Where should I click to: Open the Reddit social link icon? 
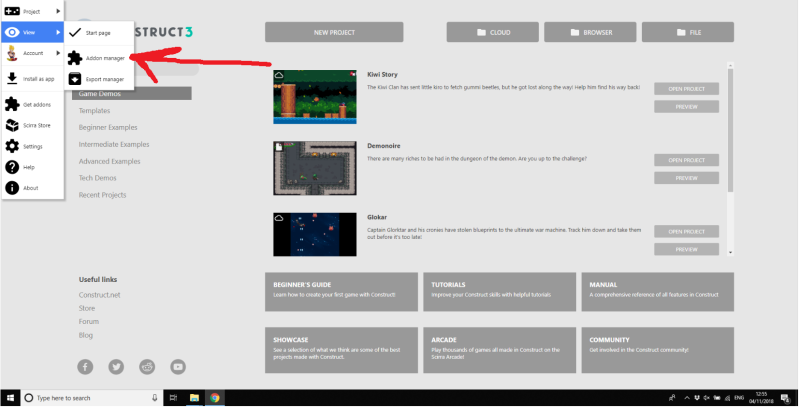pos(147,367)
